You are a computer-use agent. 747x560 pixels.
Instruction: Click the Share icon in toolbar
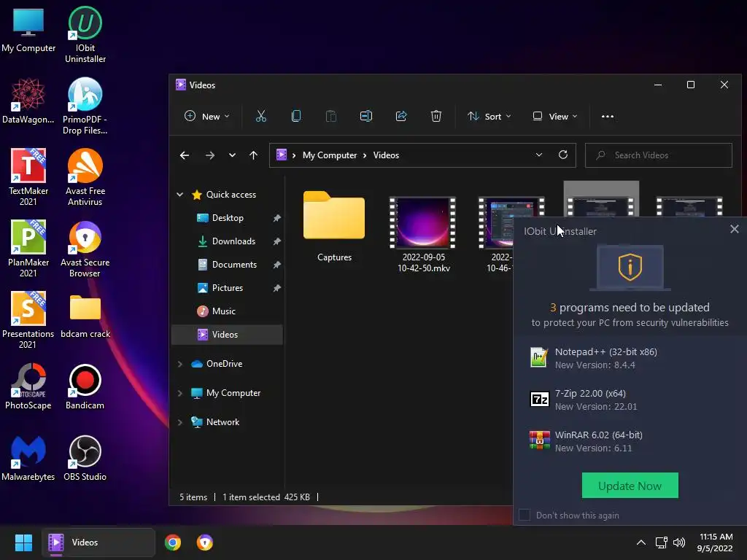401,116
